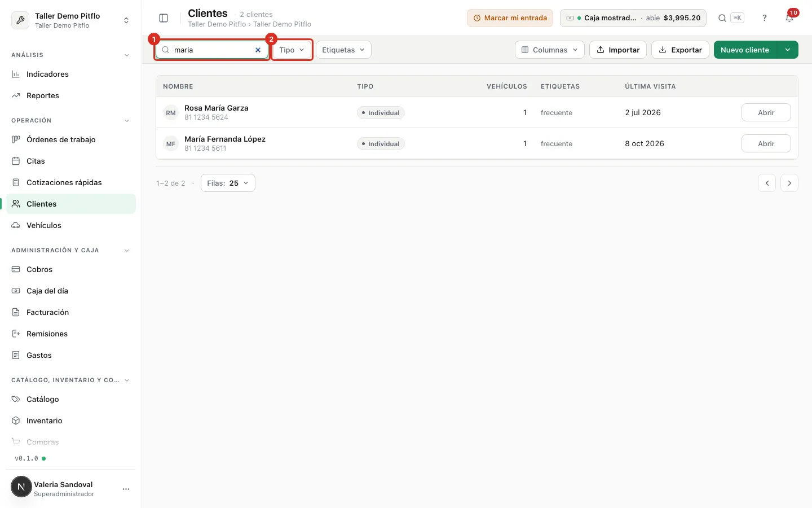
Task: Collapse the Operación sidebar section
Action: pos(127,121)
